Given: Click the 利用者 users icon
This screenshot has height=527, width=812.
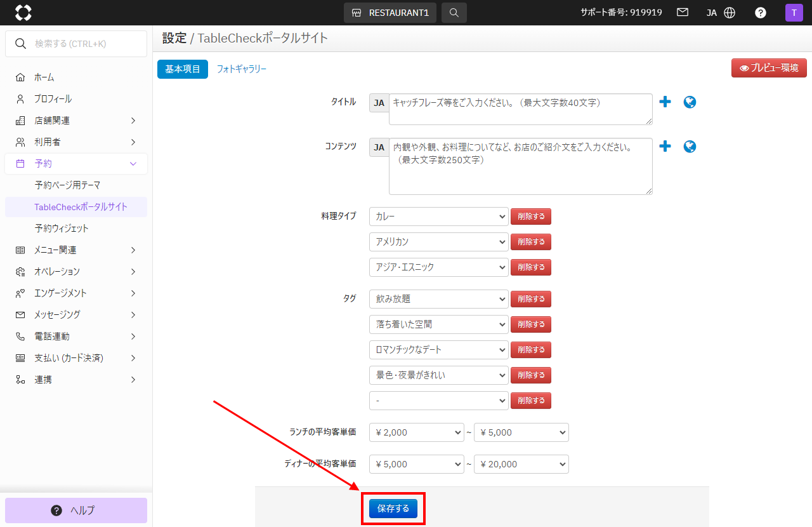Looking at the screenshot, I should coord(20,142).
